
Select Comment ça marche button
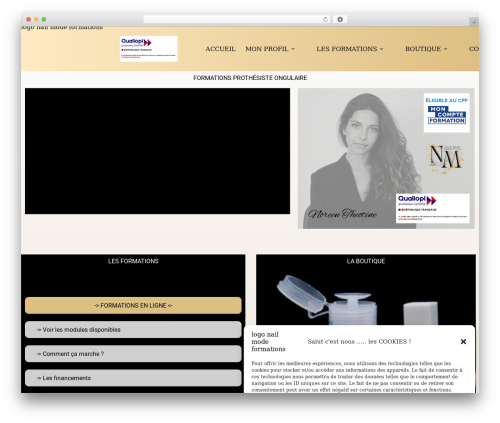133,354
